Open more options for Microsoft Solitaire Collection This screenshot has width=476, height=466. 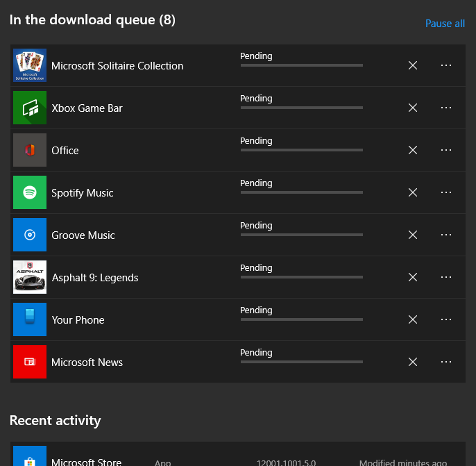446,65
